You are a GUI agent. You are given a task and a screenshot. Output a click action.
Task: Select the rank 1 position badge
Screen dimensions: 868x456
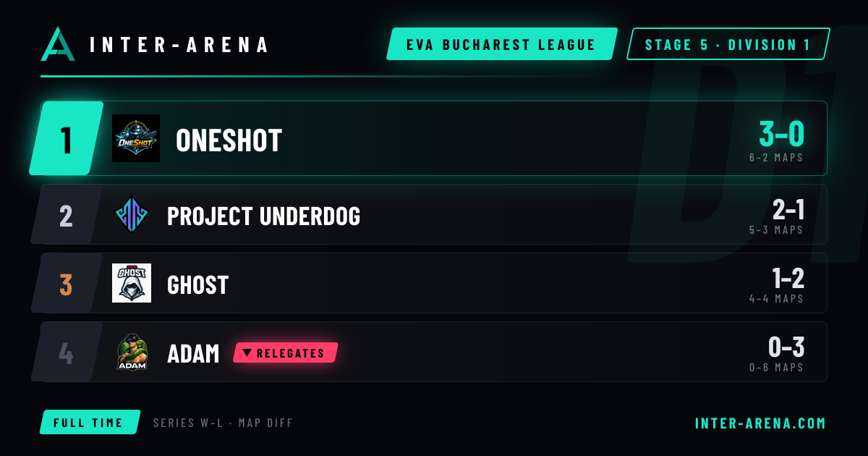pyautogui.click(x=67, y=138)
